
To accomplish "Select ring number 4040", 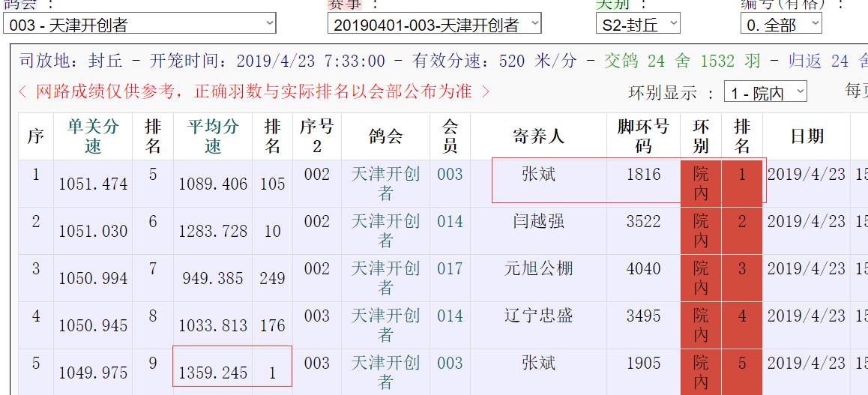I will (x=643, y=269).
